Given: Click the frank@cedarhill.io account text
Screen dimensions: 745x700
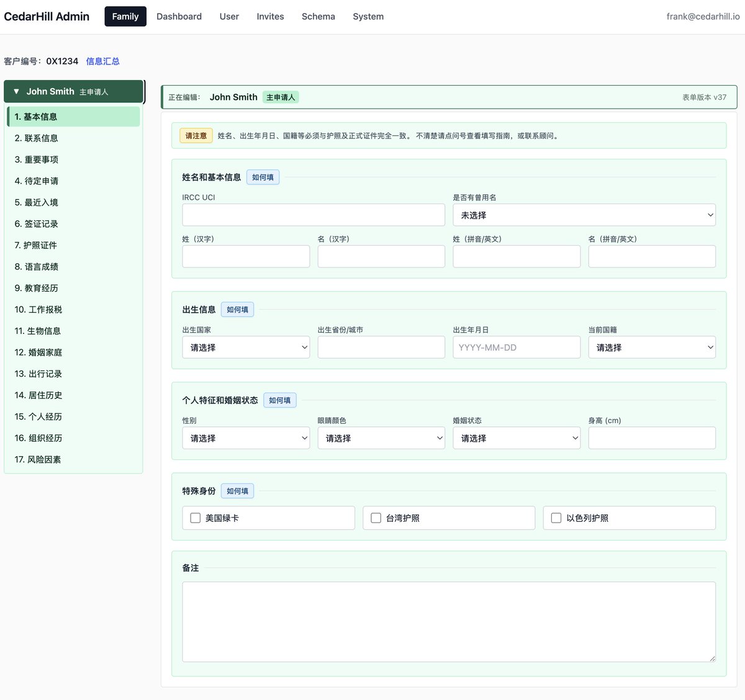Looking at the screenshot, I should click(703, 17).
